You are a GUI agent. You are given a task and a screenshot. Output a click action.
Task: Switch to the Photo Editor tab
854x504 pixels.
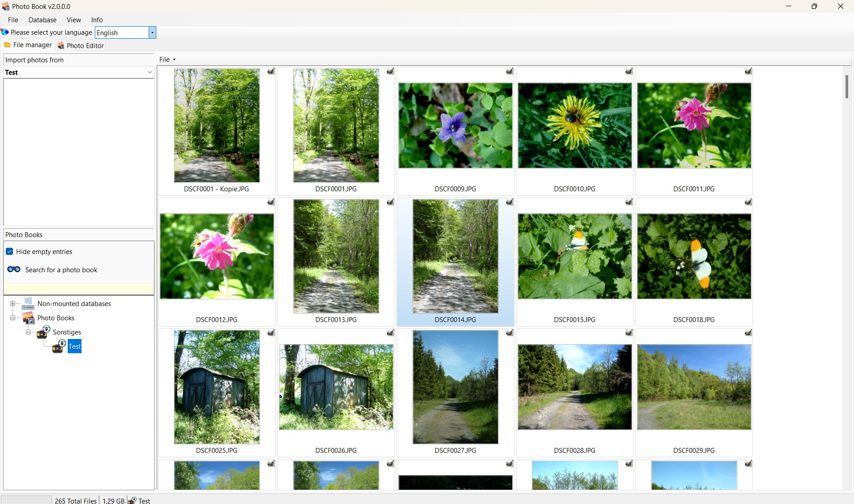[81, 45]
